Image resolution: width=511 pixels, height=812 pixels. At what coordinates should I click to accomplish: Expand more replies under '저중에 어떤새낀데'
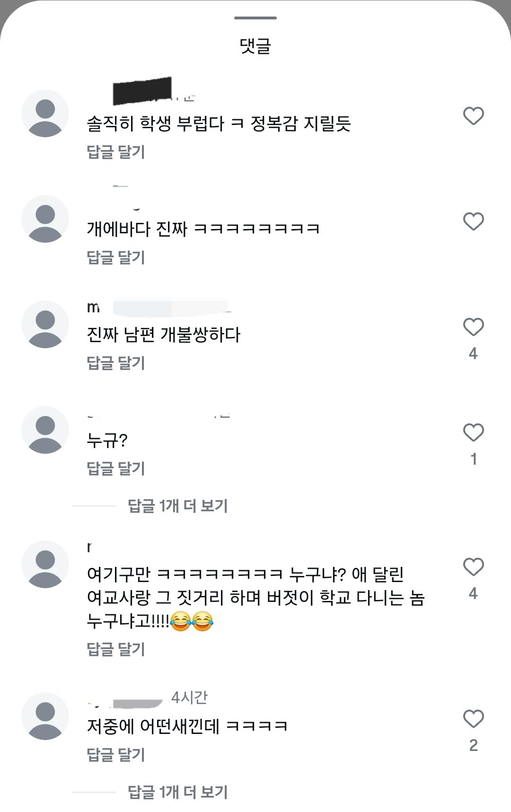coord(177,792)
